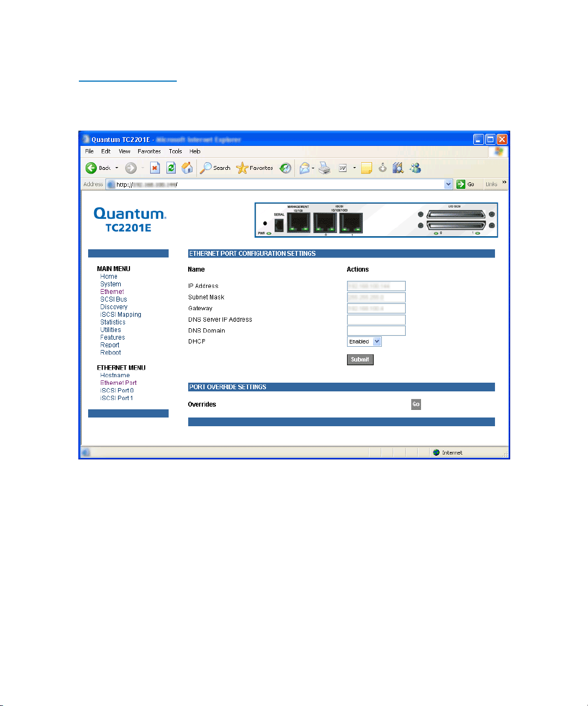
Task: Expand the Links toolbar chevron
Action: pos(504,182)
